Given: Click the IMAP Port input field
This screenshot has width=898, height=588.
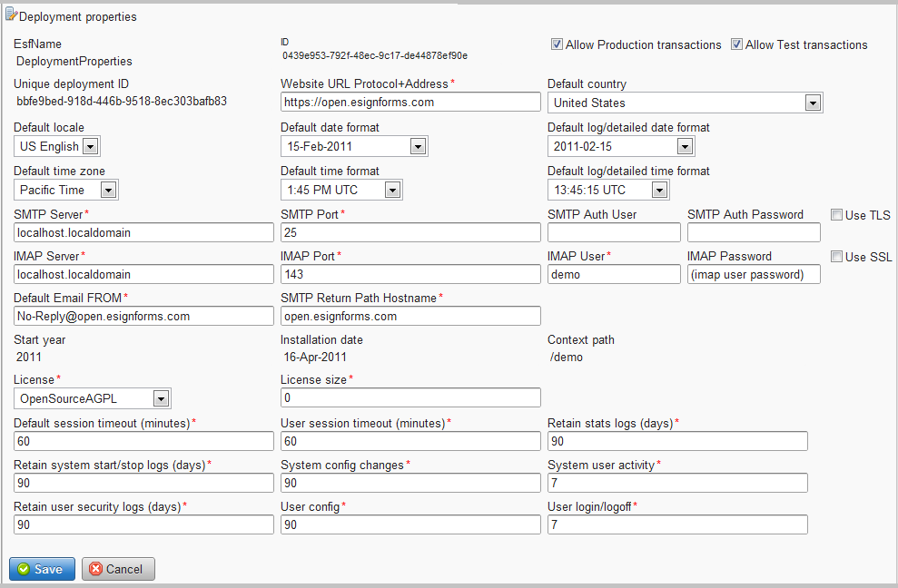Looking at the screenshot, I should coord(410,274).
